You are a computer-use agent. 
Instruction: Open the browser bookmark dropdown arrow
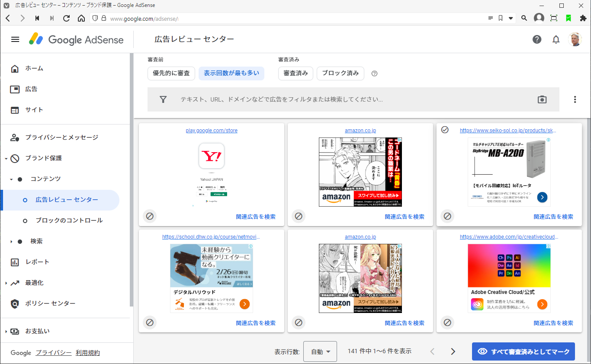point(511,18)
